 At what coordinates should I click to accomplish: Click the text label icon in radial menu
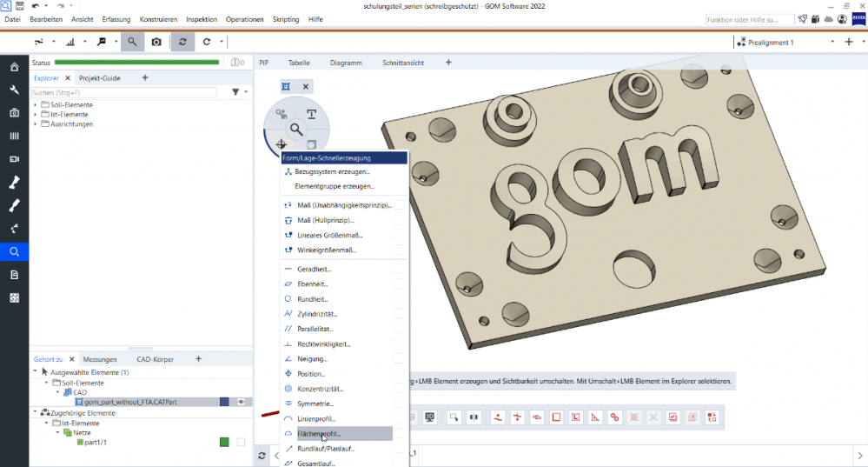point(311,114)
